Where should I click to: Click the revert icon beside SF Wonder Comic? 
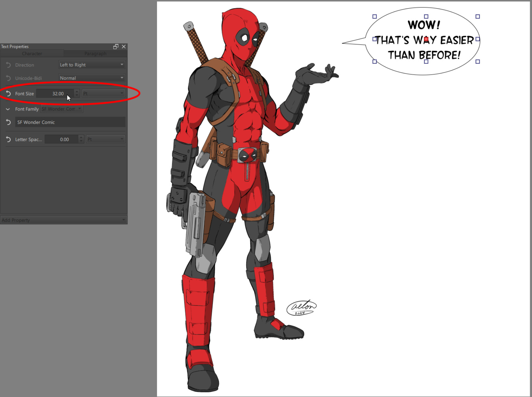coord(8,122)
